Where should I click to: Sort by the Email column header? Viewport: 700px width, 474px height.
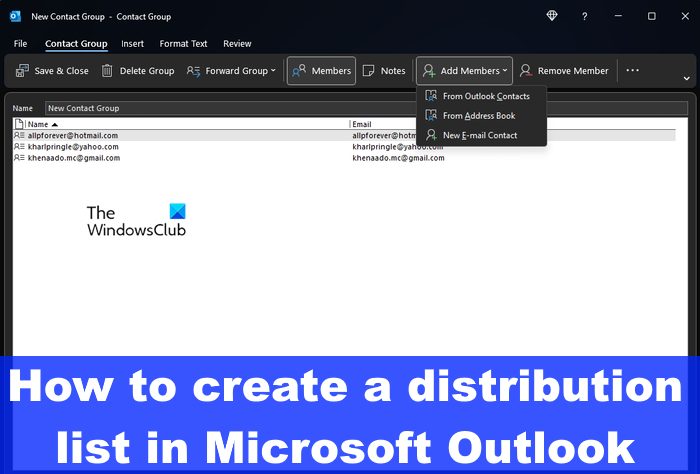[x=362, y=124]
